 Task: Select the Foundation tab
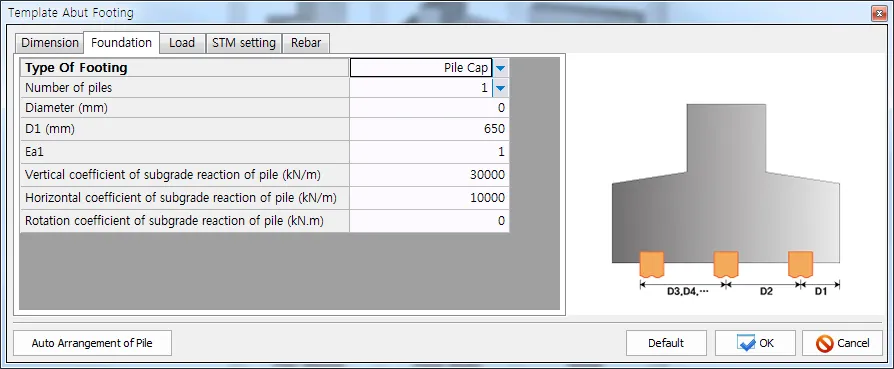(121, 42)
